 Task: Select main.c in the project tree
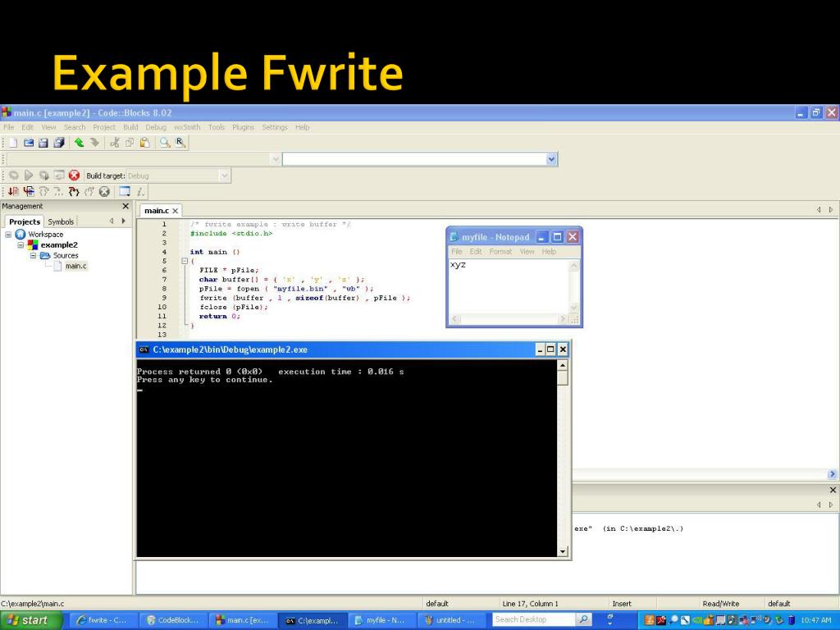pos(75,266)
